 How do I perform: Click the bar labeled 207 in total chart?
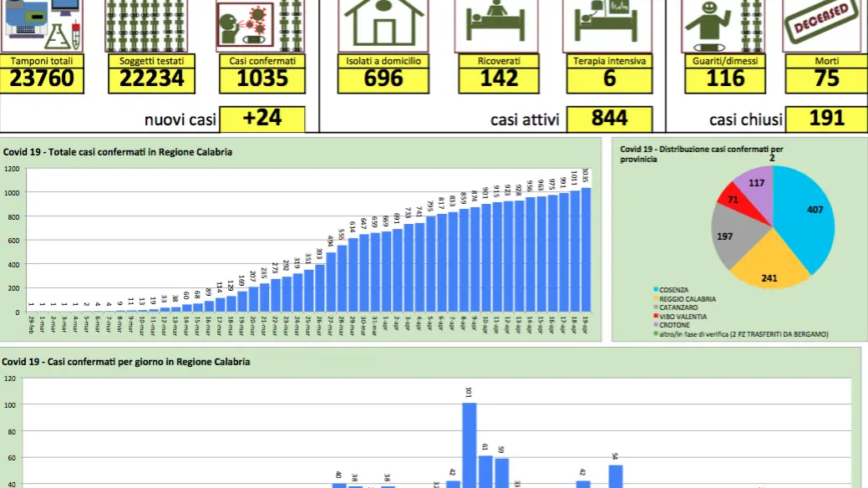tap(253, 299)
